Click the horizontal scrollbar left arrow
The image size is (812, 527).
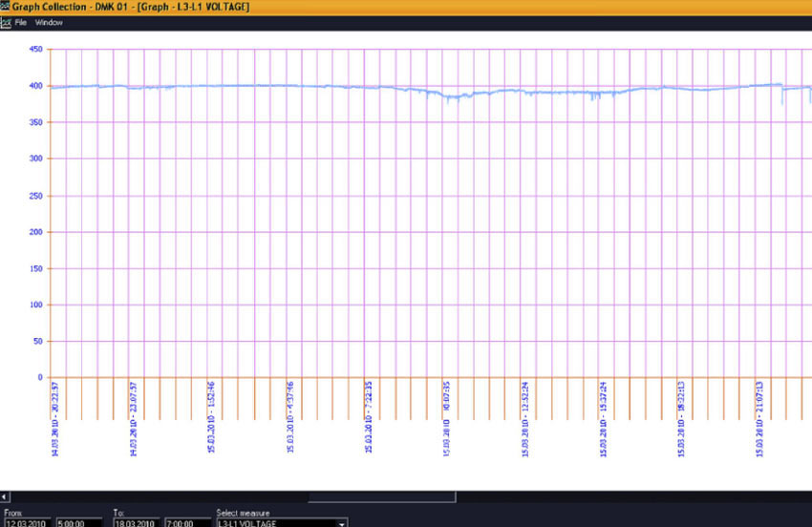5,497
